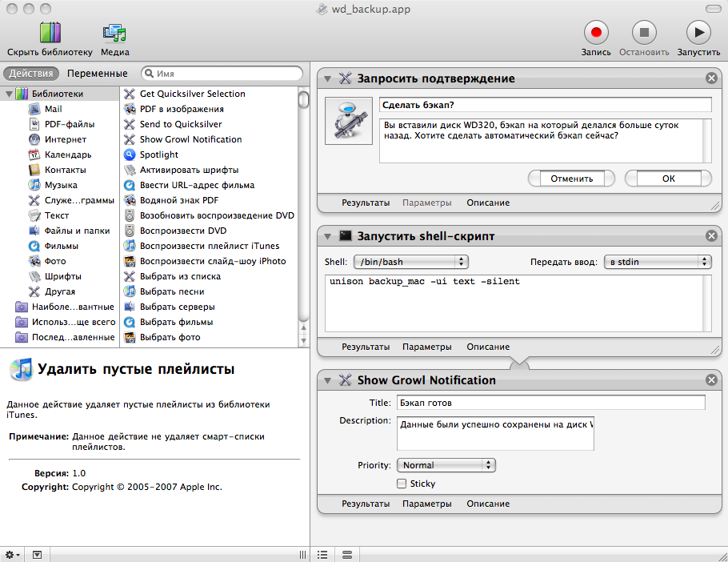Enable the Sticky checkbox
This screenshot has height=562, width=728.
pyautogui.click(x=402, y=484)
